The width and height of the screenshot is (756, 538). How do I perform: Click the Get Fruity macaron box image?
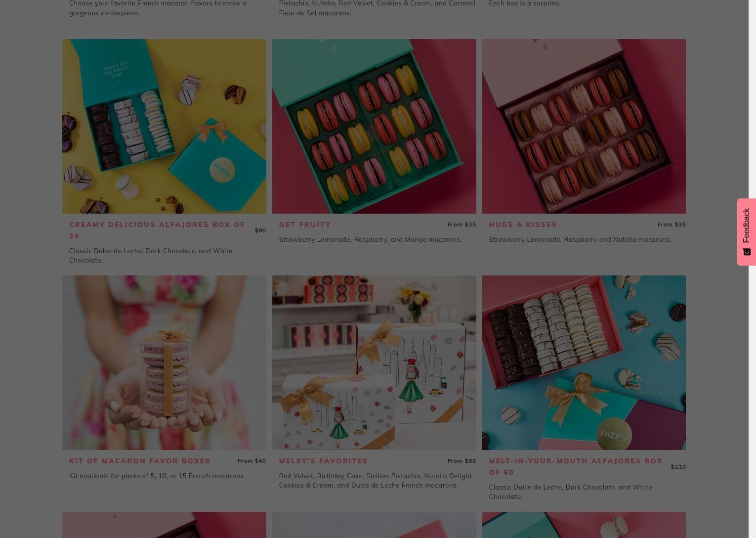click(374, 126)
